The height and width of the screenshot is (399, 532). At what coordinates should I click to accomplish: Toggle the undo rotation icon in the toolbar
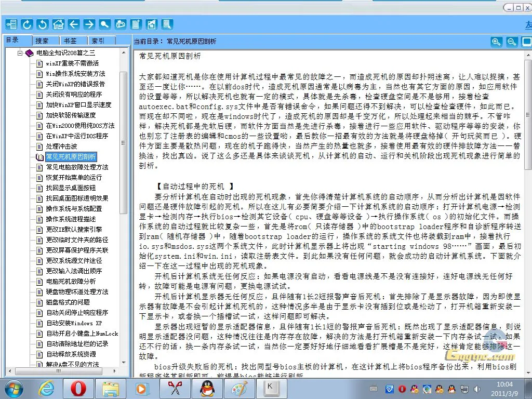pos(42,24)
